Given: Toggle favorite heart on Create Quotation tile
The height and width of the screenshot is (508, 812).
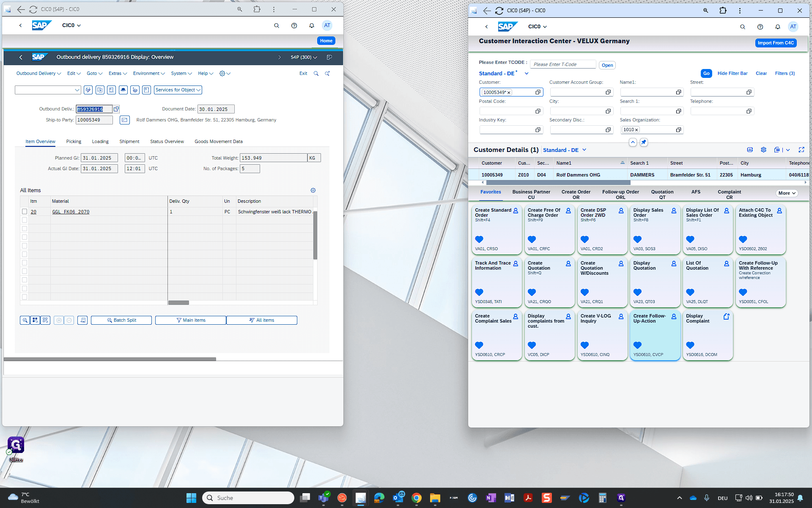Looking at the screenshot, I should coord(532,292).
